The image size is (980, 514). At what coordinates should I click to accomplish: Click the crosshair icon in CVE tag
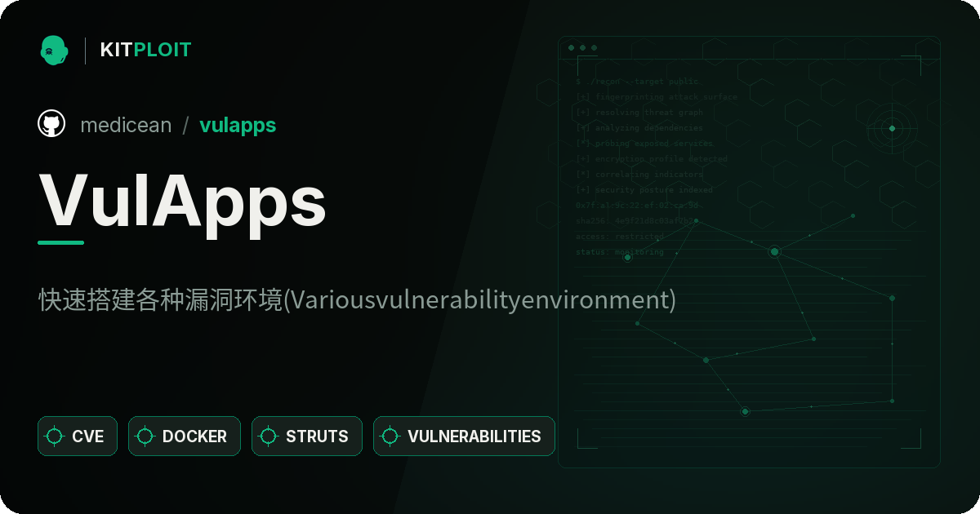(x=55, y=436)
